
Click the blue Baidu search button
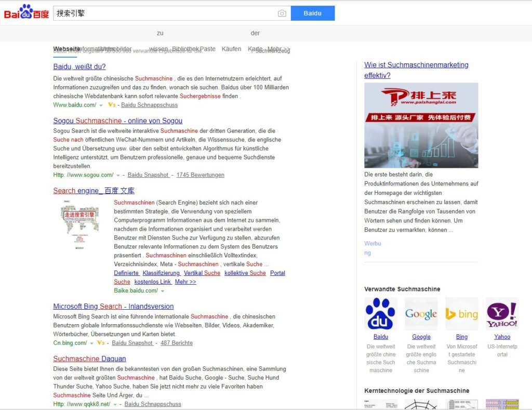click(x=312, y=13)
